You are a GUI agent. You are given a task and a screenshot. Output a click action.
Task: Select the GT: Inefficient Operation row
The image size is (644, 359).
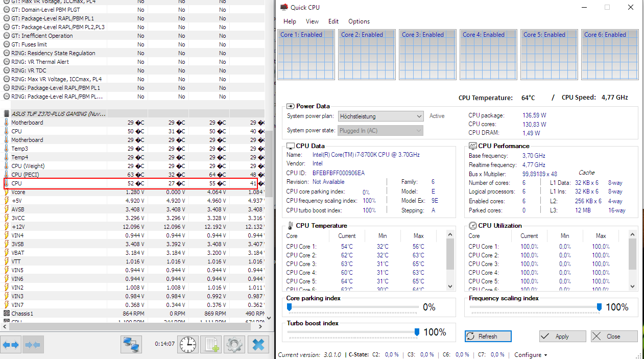[133, 36]
